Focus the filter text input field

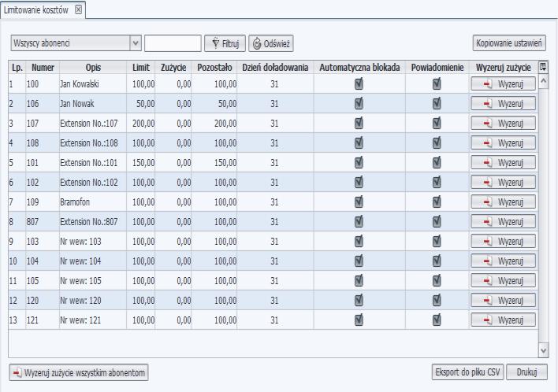173,43
